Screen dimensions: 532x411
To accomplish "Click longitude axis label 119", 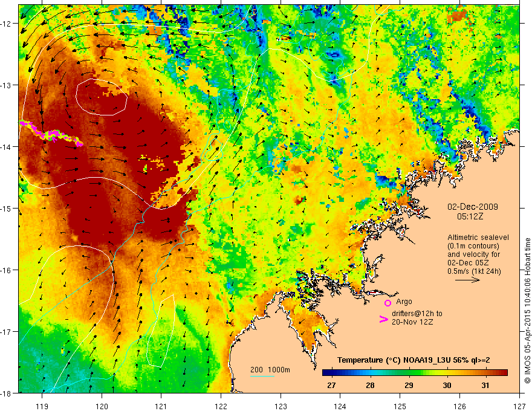I will point(42,406).
